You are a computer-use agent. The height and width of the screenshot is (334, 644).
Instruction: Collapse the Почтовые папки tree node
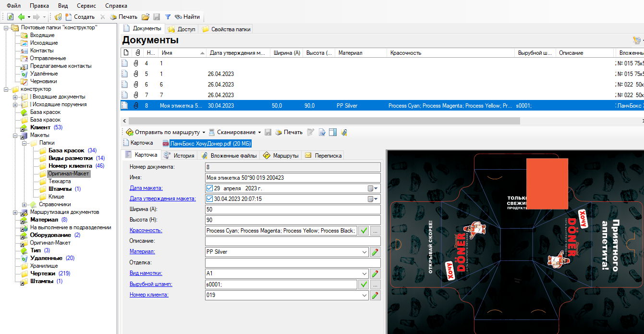(x=6, y=27)
